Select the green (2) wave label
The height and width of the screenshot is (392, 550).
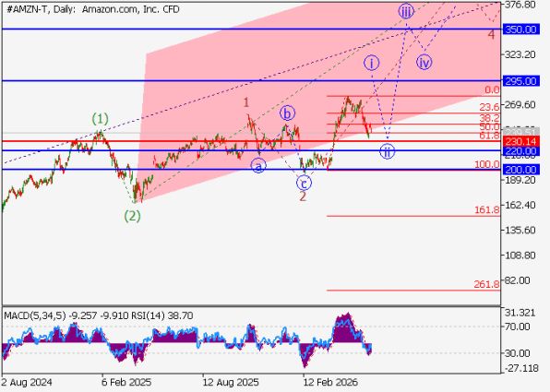click(x=133, y=216)
